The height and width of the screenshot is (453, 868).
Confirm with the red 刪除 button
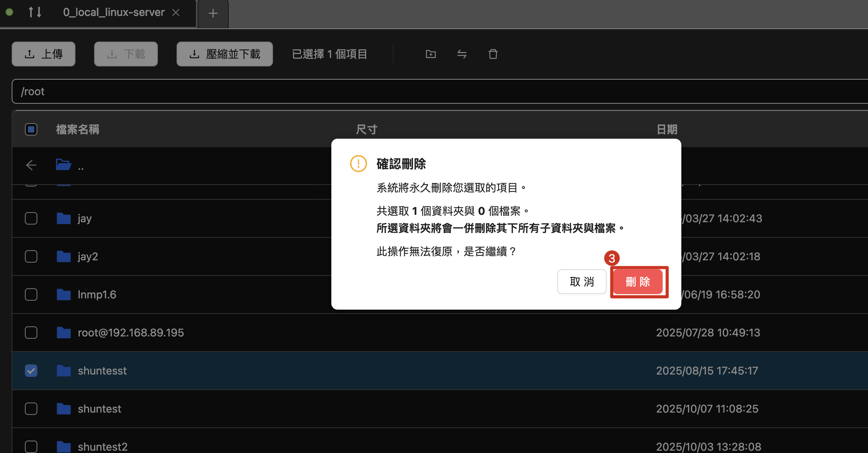pyautogui.click(x=638, y=282)
